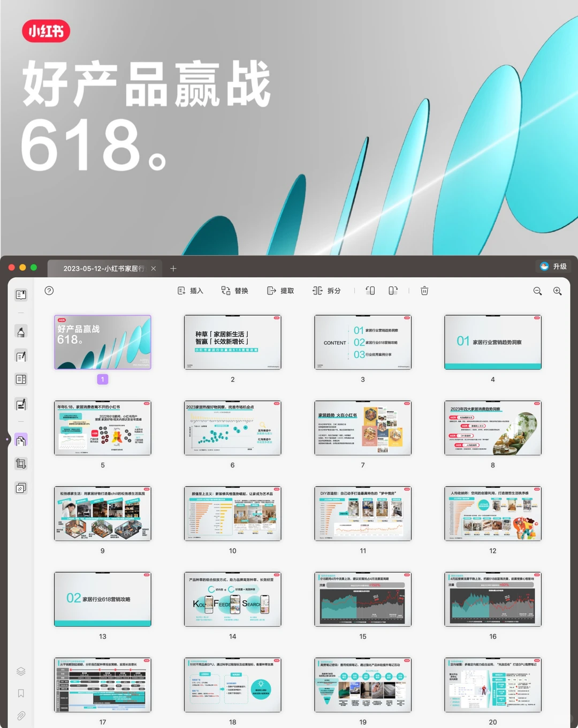
Task: Click the 拆分 split button
Action: [326, 291]
